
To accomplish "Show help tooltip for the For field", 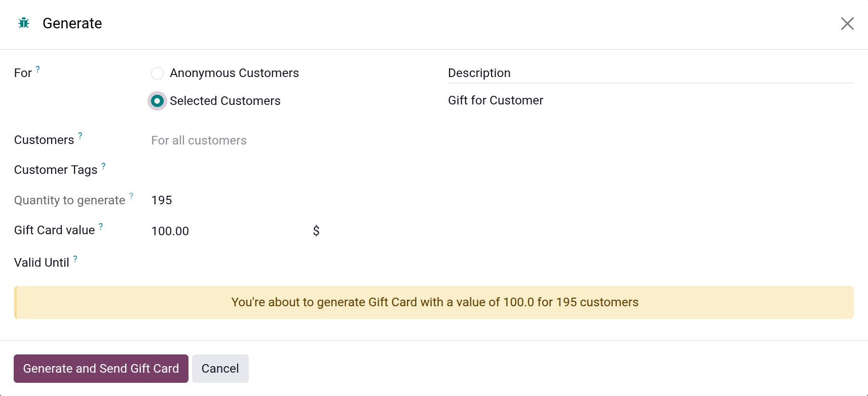I will tap(37, 69).
